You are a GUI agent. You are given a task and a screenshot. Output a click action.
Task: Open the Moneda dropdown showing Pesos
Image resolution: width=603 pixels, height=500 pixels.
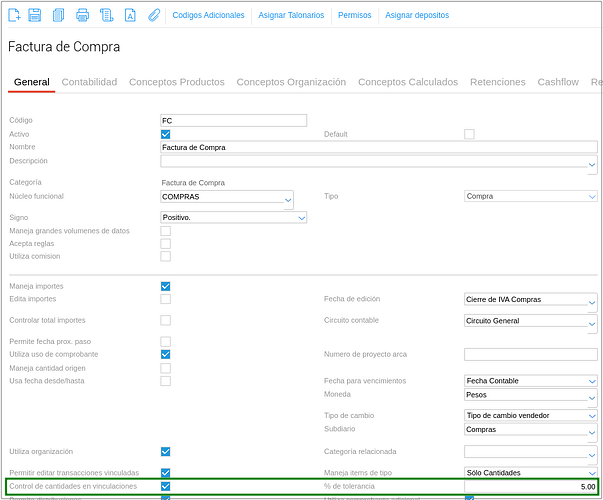click(592, 395)
